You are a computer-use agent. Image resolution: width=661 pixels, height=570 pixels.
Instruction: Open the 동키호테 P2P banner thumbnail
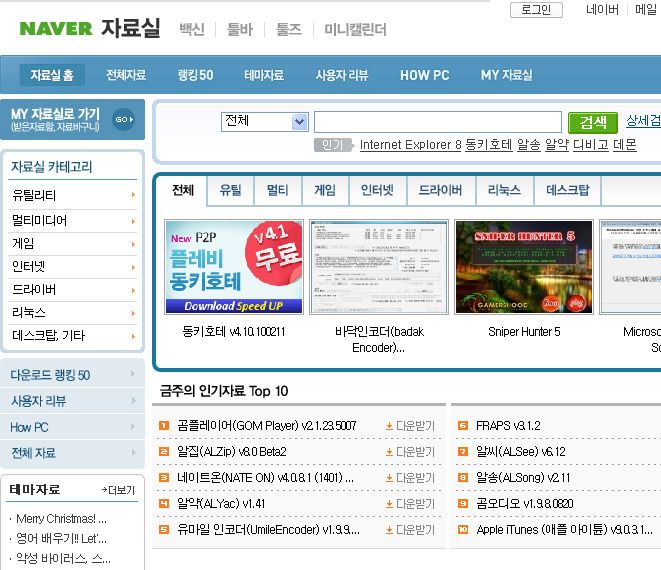234,267
